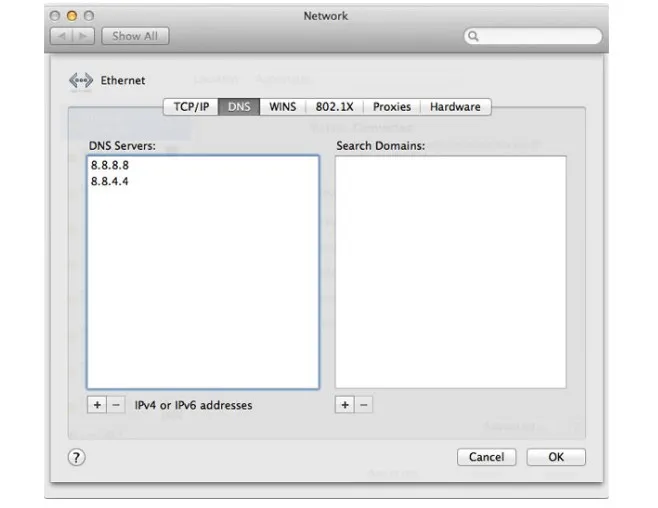Open the WINS tab
Image resolution: width=658 pixels, height=508 pixels.
[x=283, y=107]
